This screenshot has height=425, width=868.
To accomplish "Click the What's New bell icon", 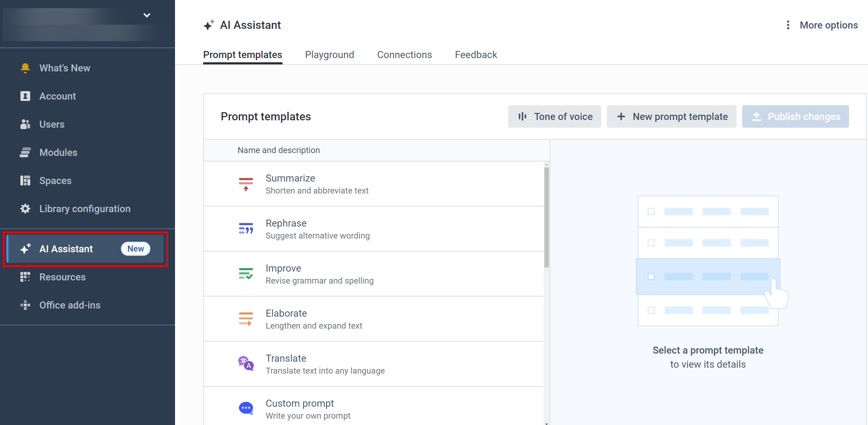I will coord(25,68).
